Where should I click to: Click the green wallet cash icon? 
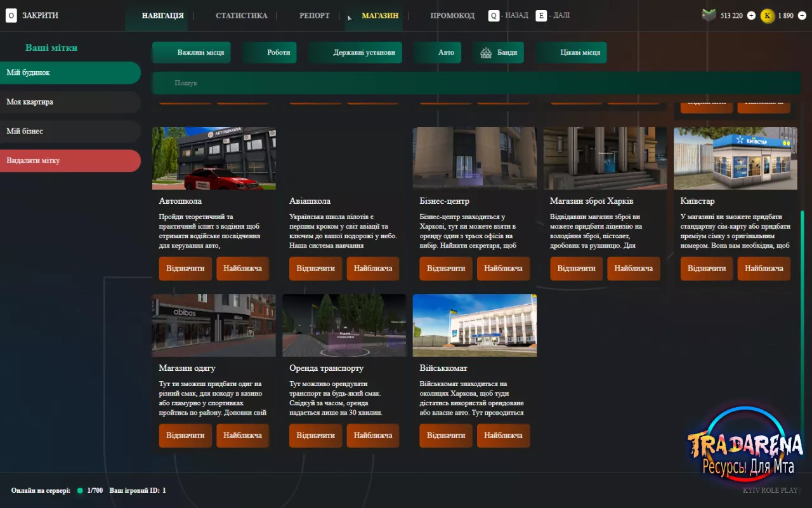pos(709,15)
